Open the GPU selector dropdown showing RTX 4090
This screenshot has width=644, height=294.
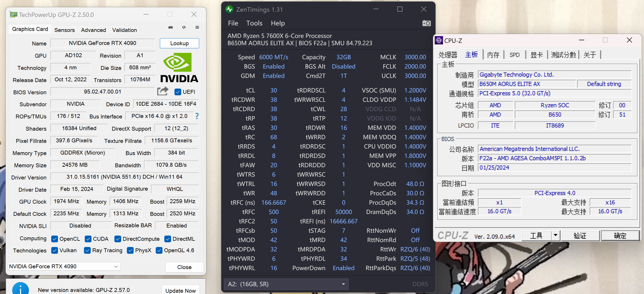[116, 266]
